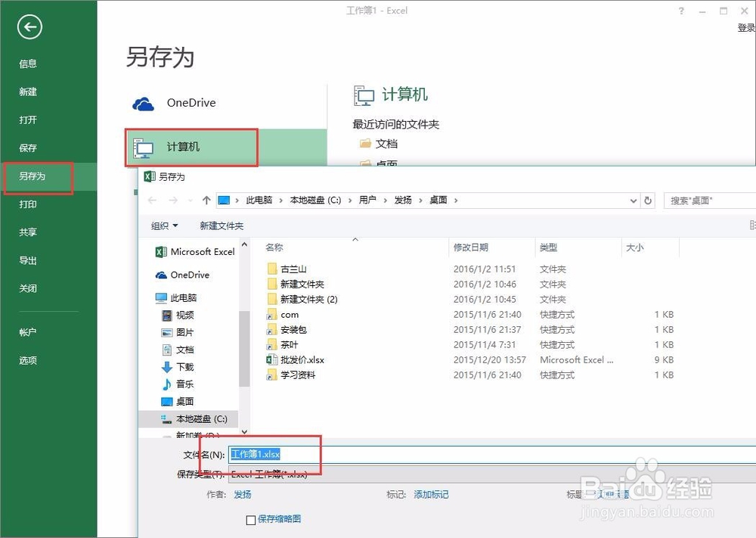Click 发扬 in the breadcrumb path
This screenshot has width=756, height=538.
(x=403, y=201)
